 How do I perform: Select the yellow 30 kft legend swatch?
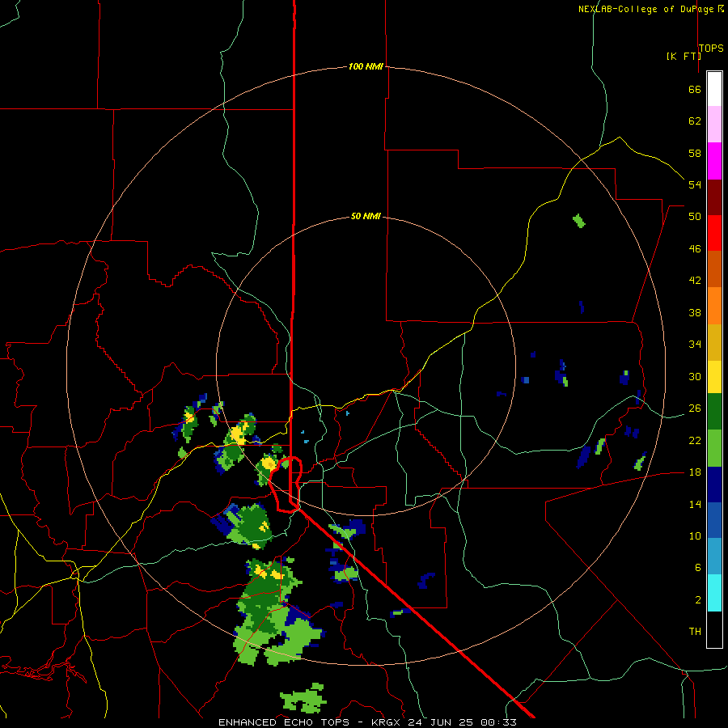pyautogui.click(x=714, y=377)
